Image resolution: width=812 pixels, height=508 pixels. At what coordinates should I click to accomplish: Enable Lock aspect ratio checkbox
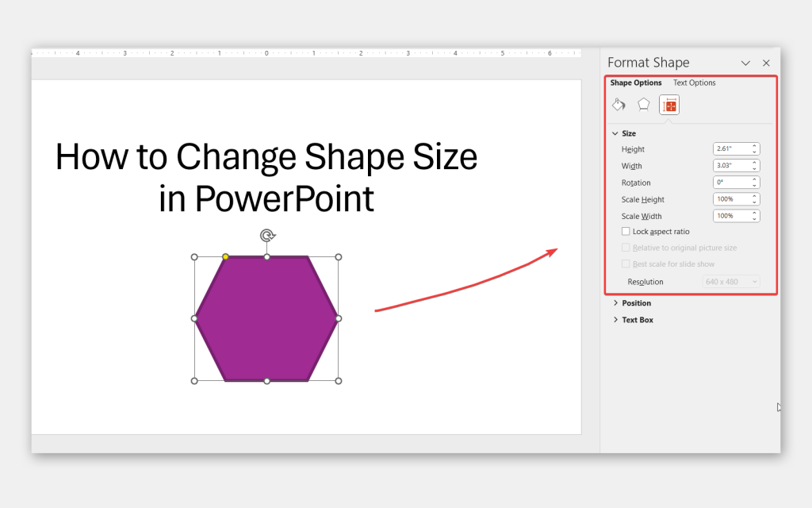[x=626, y=231]
